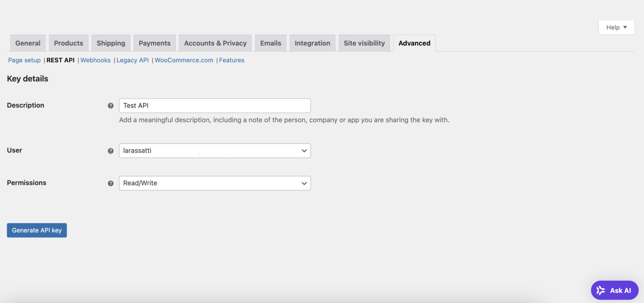The height and width of the screenshot is (303, 644).
Task: Open the Payments settings tab
Action: point(154,43)
